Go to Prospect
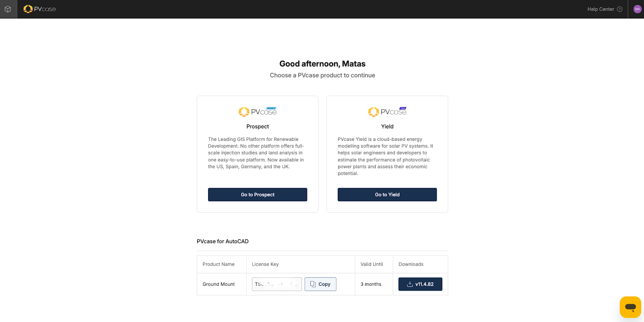Screen dimensions: 644x322 click(x=258, y=194)
